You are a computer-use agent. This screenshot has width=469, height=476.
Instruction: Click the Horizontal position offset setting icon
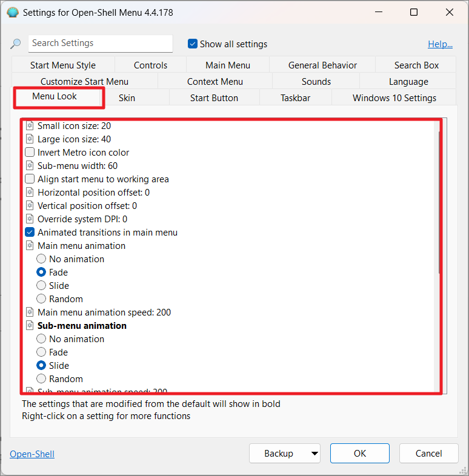coord(30,192)
